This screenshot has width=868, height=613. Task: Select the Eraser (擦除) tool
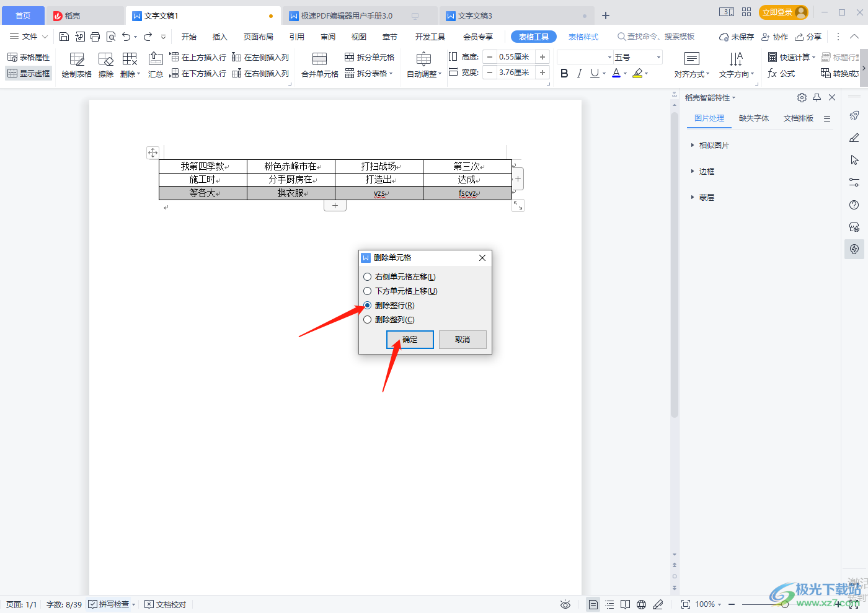click(x=106, y=65)
